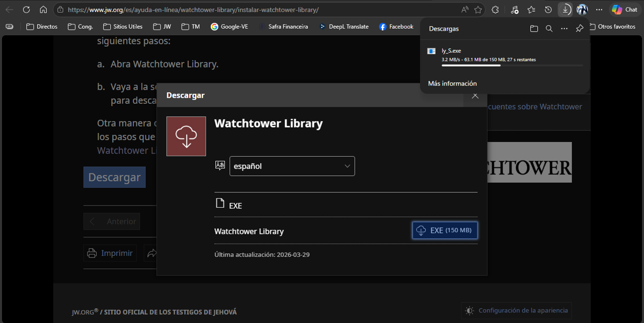Click the 'Abra Watchtower Library.' step text
This screenshot has width=644, height=323.
pyautogui.click(x=164, y=64)
